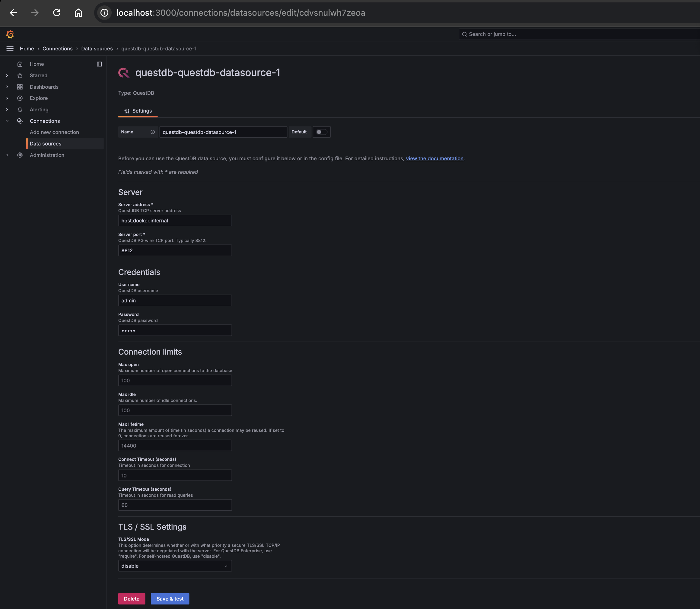Click the browser address bar URL
700x609 pixels.
coord(240,13)
